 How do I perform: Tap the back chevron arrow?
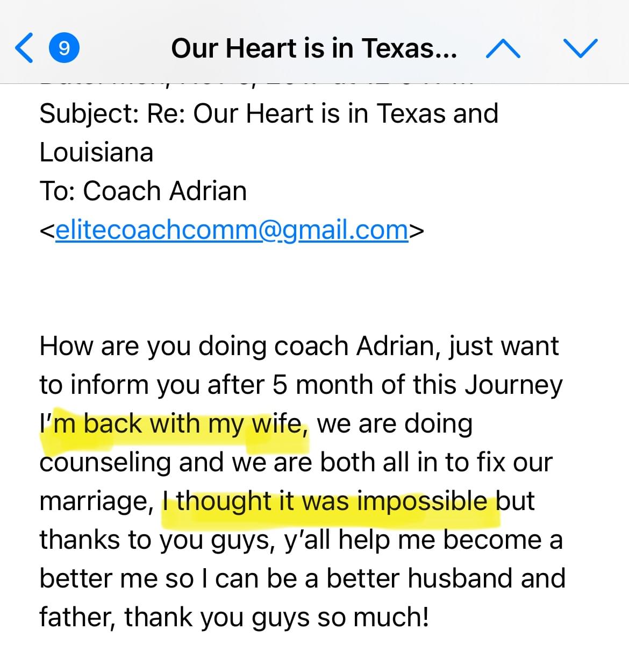(24, 48)
